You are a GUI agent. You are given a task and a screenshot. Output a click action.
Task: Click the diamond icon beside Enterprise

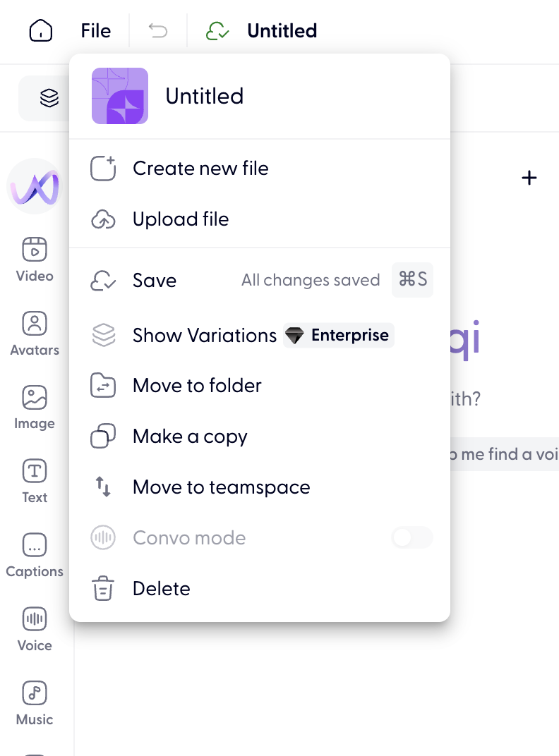coord(294,336)
